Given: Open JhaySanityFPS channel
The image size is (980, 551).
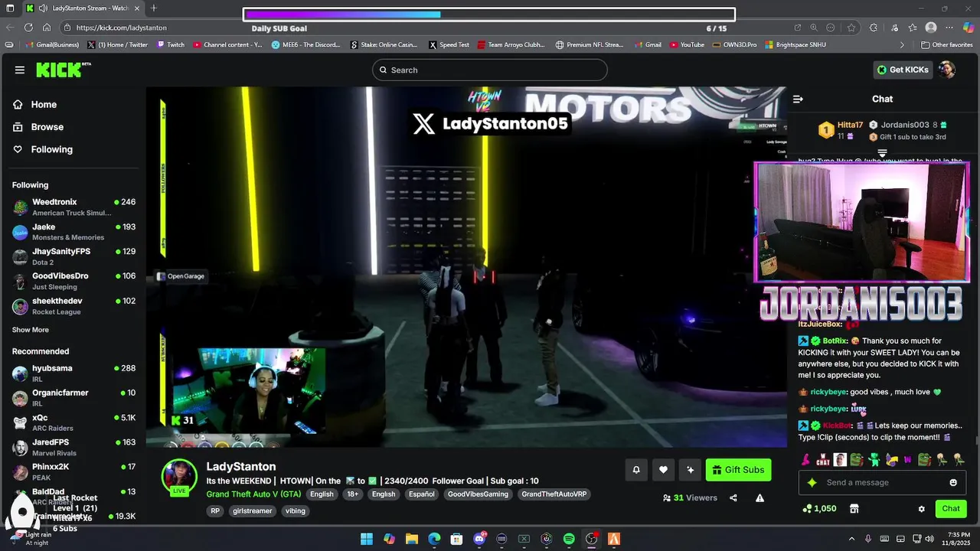Looking at the screenshot, I should [x=73, y=256].
